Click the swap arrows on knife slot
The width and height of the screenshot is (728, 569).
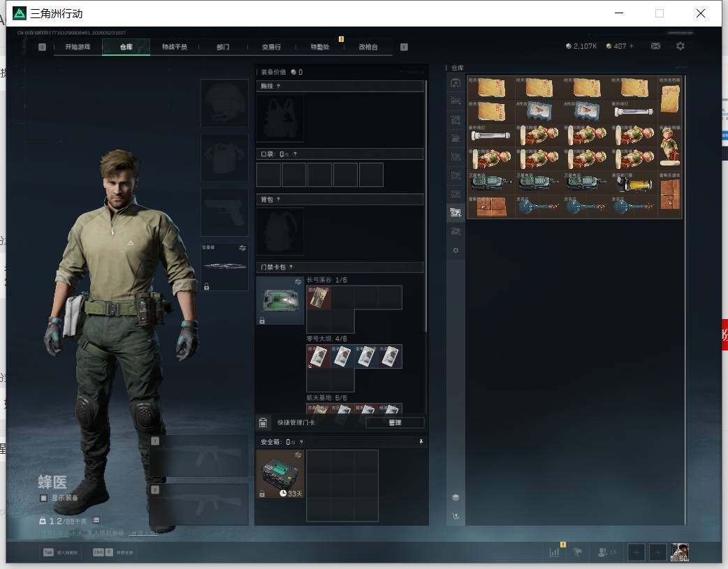click(x=242, y=248)
